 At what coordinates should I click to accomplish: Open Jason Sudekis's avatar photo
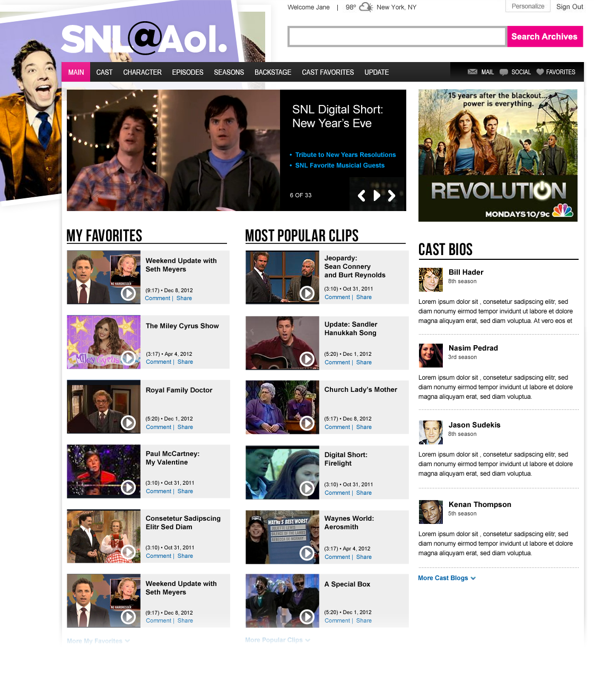tap(431, 432)
